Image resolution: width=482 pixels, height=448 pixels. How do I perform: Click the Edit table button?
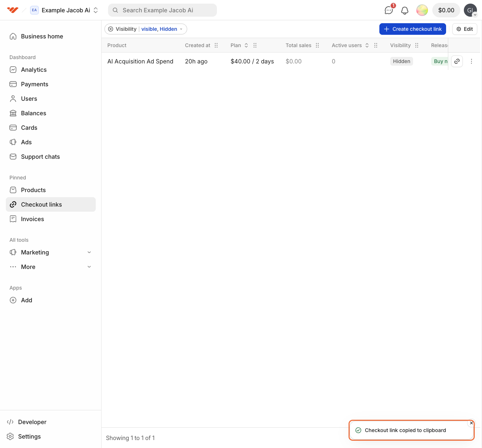465,29
